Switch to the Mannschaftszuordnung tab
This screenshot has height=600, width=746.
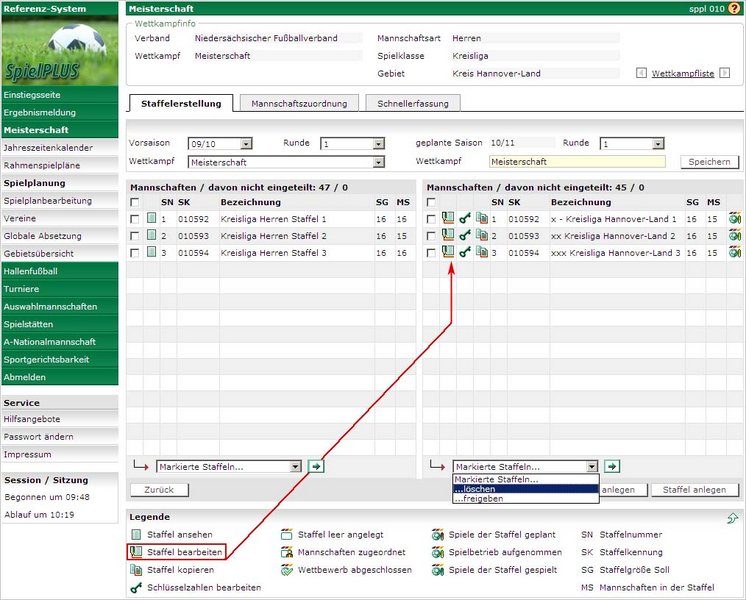[x=299, y=103]
